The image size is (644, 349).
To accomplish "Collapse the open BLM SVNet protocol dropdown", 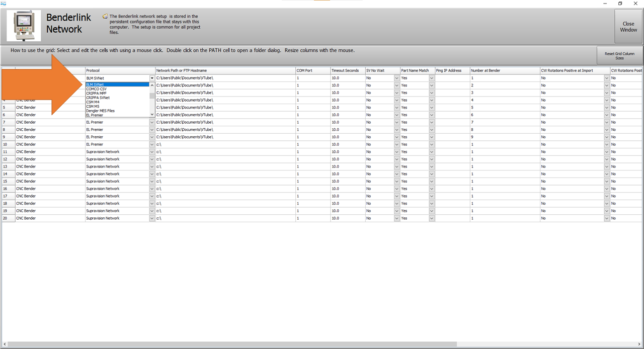I will point(152,78).
